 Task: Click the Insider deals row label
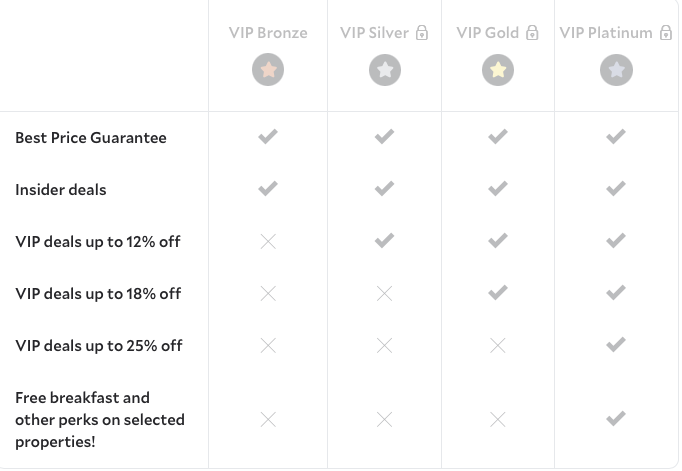(61, 190)
